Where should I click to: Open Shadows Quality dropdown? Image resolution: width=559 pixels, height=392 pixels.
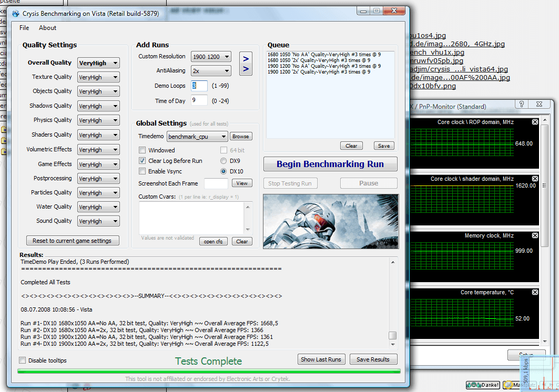tap(98, 106)
